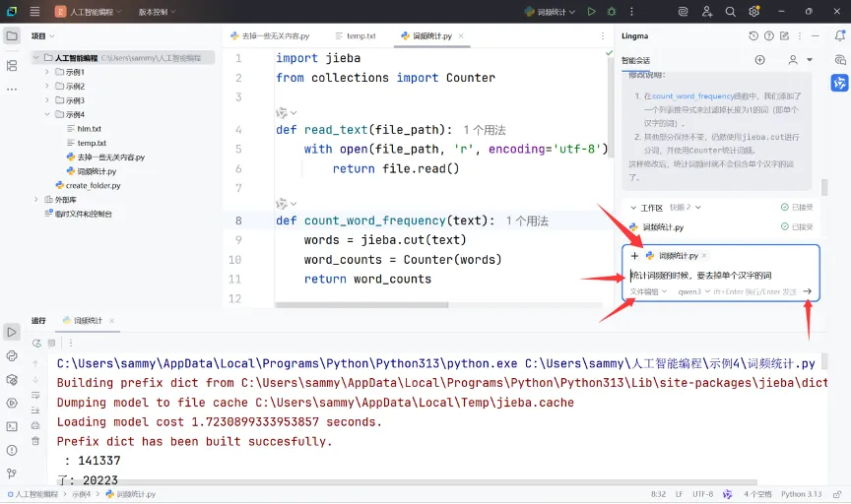
Task: Open the Terminal tool window
Action: pos(12,426)
